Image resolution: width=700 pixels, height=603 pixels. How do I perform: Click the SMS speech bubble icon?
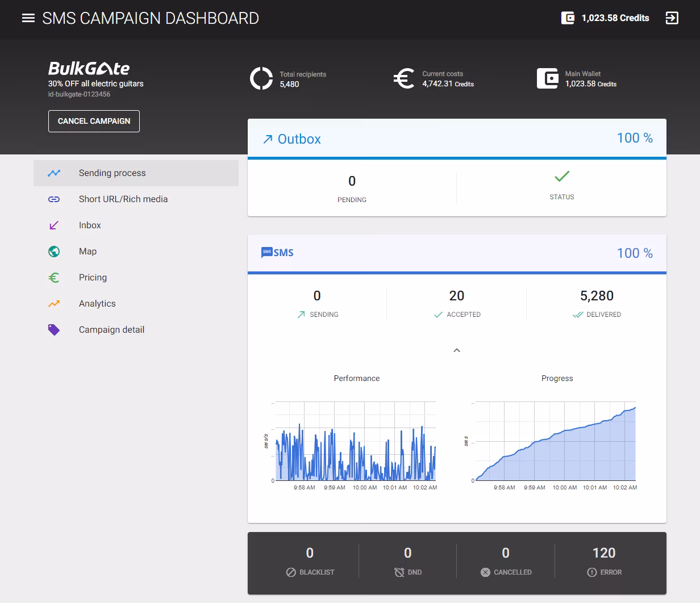click(x=267, y=252)
